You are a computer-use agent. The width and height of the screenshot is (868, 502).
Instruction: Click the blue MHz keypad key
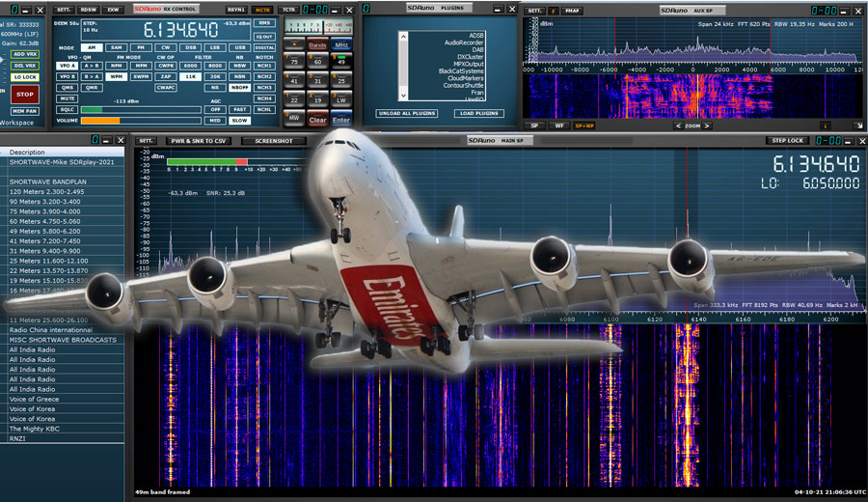click(341, 43)
